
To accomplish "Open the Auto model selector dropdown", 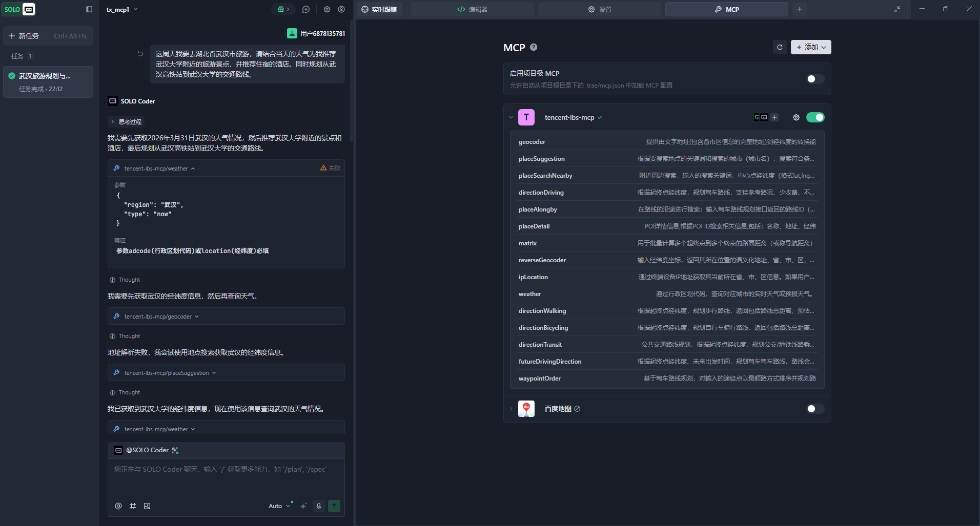I will 279,506.
